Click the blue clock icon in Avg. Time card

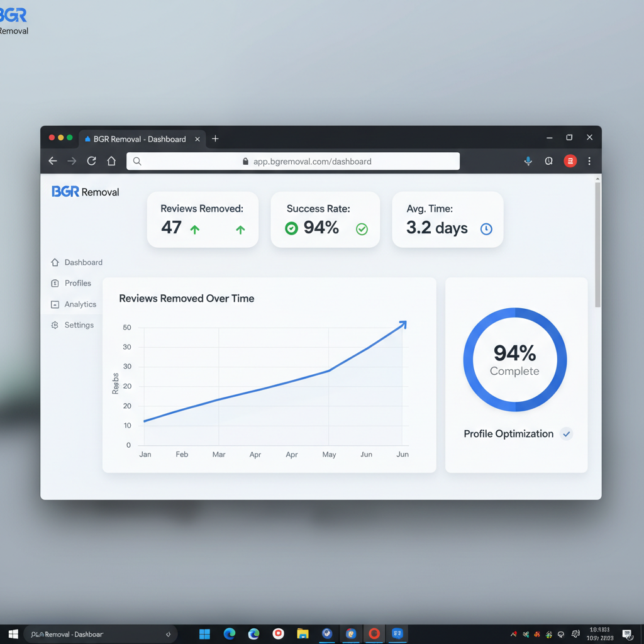click(486, 229)
